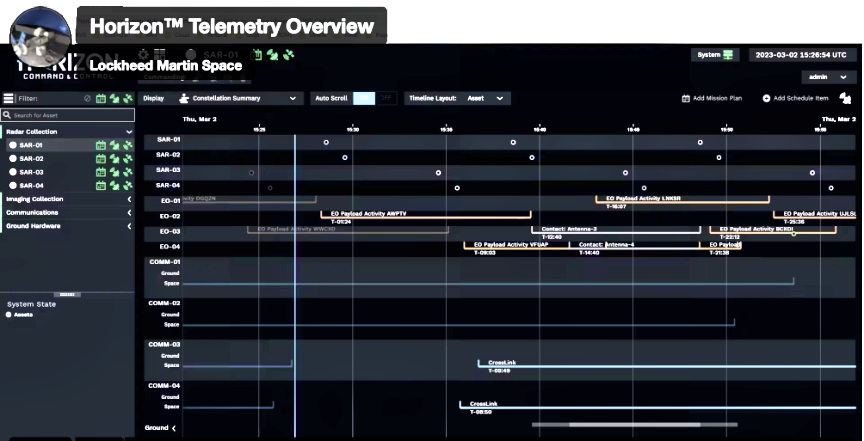Open the hamburger menu beside Filter
Viewport: 864px width, 441px height.
(8, 99)
